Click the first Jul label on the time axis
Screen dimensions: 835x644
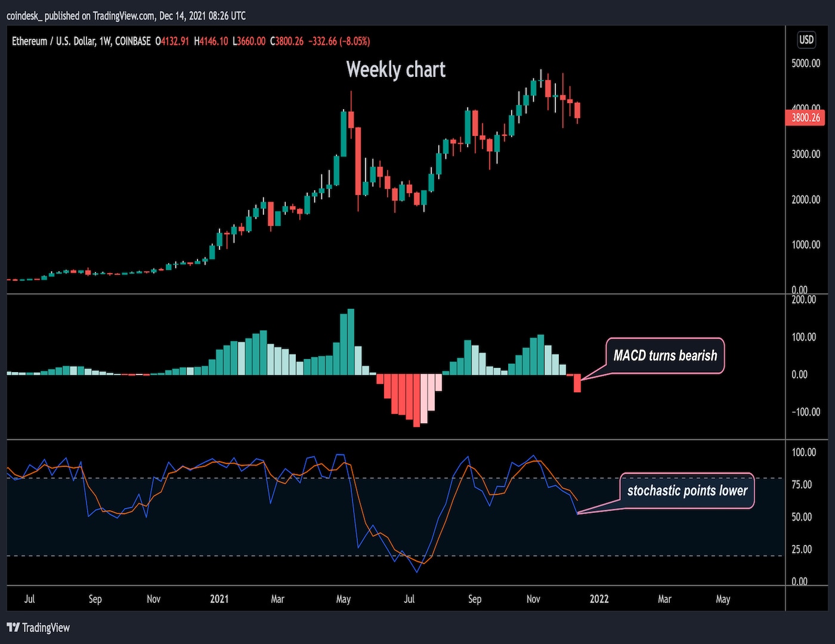click(29, 599)
